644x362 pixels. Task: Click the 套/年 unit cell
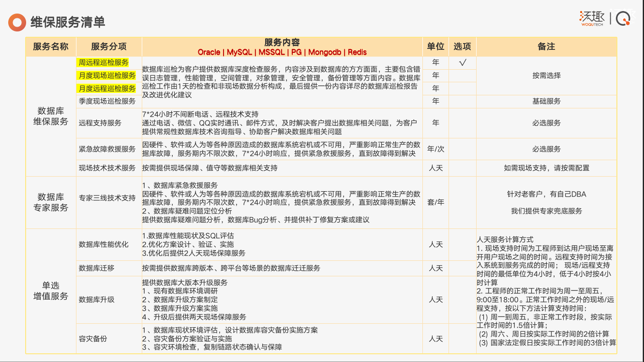coord(435,202)
